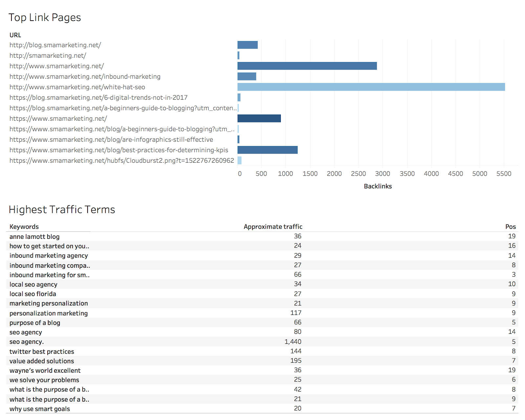Select keyword 'personalization marketing'
Image resolution: width=525 pixels, height=420 pixels.
(x=49, y=313)
